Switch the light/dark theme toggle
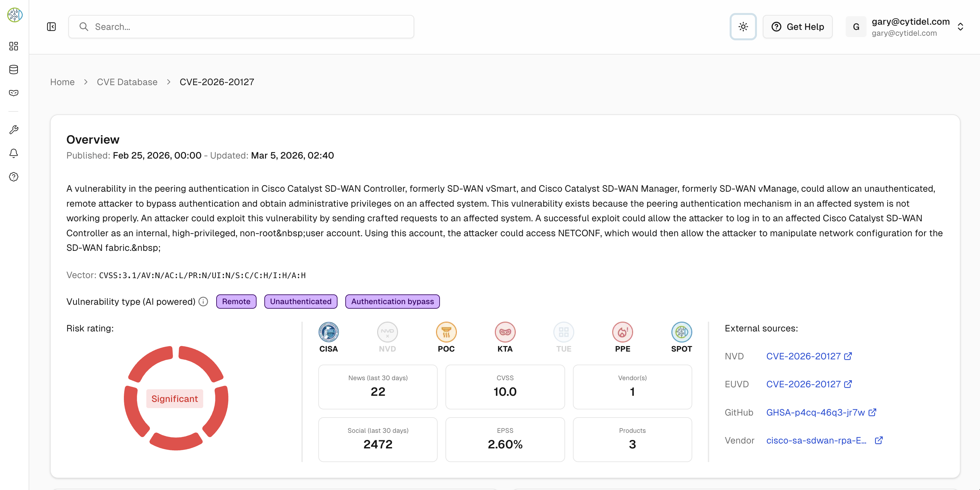 [x=743, y=27]
